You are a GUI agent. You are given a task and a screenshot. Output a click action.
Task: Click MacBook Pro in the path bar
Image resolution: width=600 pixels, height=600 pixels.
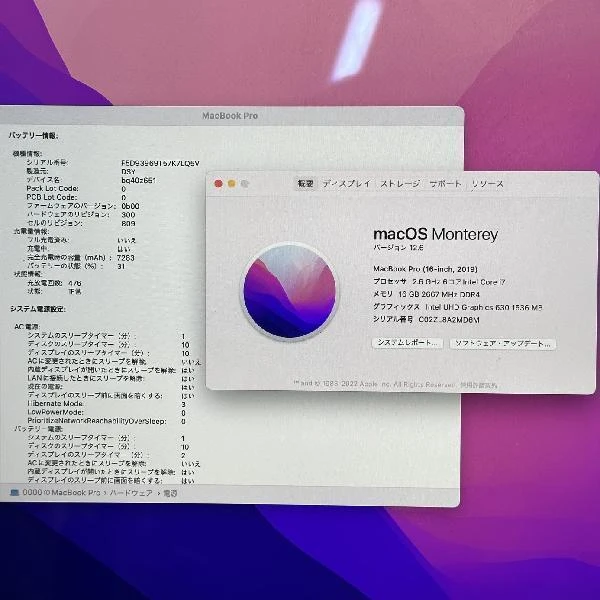61,492
